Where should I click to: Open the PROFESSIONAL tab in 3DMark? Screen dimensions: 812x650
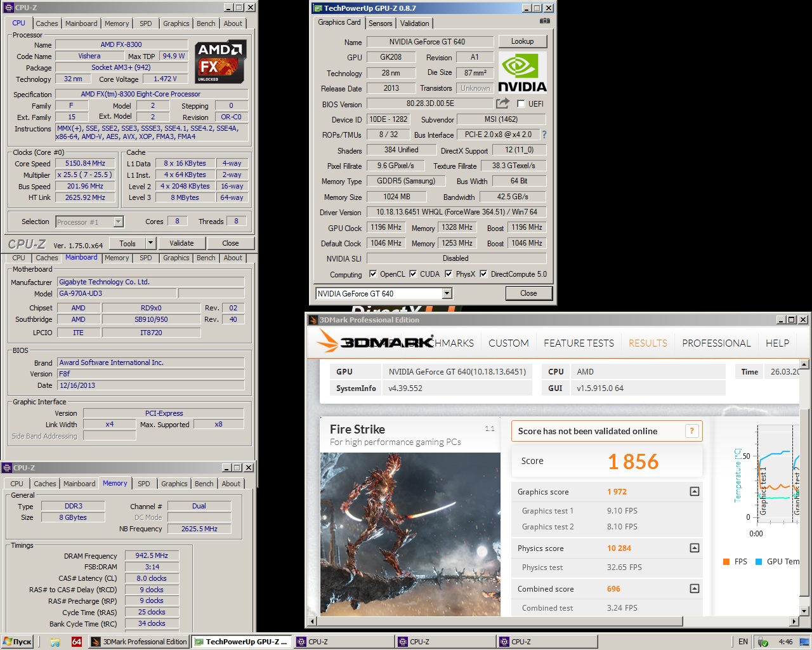tap(716, 343)
